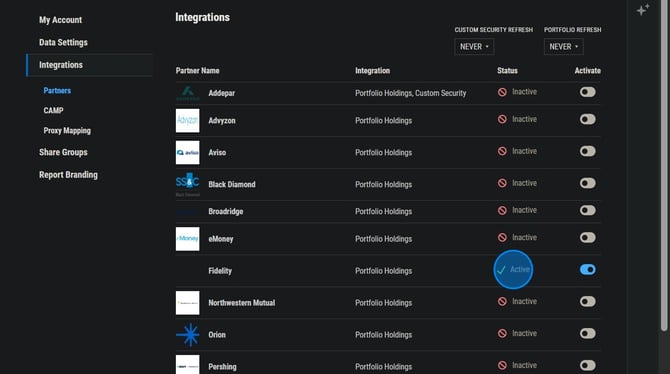Click the Northwestern Mutual partner name

pos(242,303)
